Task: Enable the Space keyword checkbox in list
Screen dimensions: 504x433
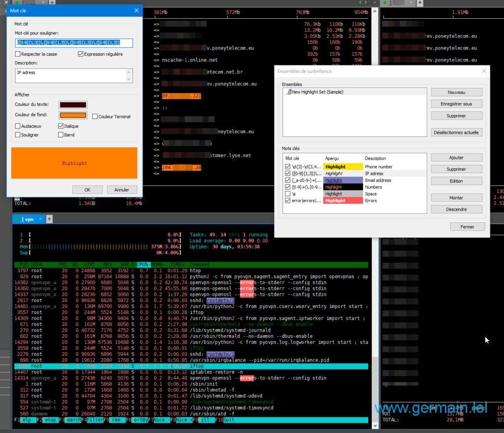Action: point(288,194)
